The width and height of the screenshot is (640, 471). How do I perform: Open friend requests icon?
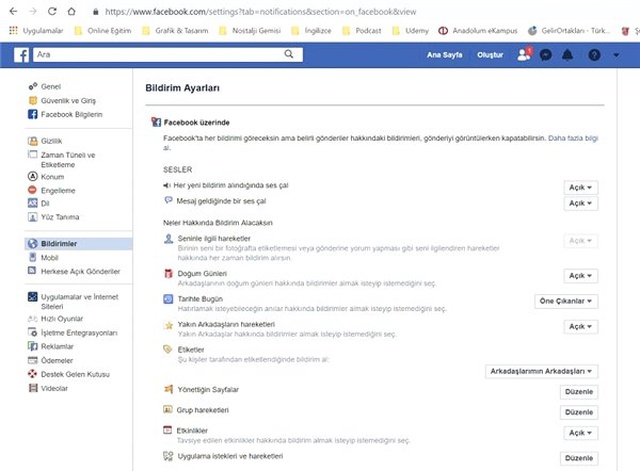coord(524,54)
